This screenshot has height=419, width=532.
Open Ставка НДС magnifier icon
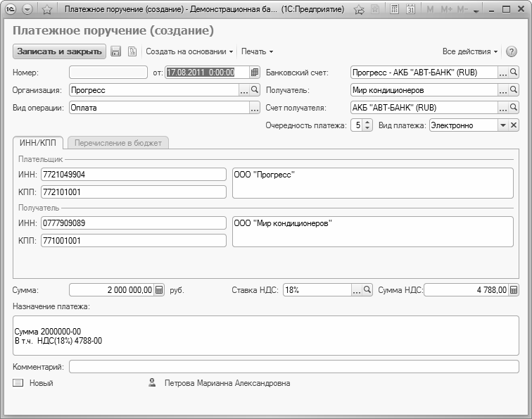point(367,289)
